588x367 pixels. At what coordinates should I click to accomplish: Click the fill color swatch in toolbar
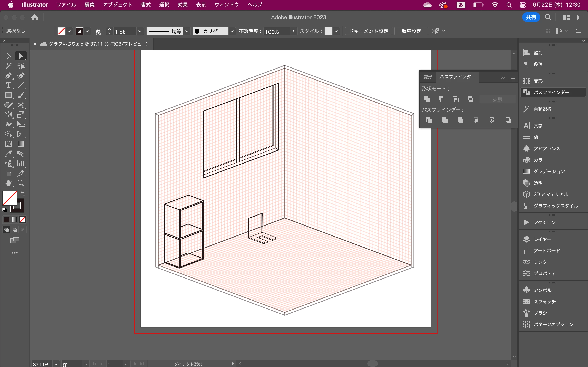9,198
